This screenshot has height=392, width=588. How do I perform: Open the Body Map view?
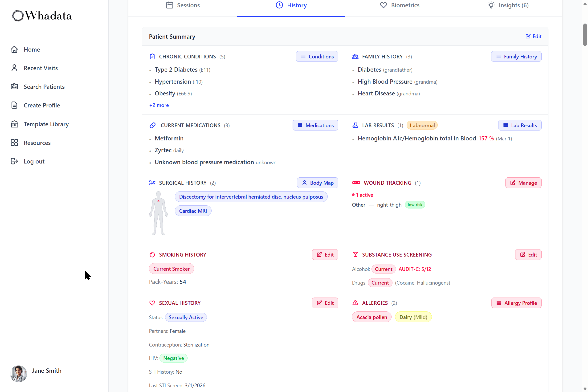click(x=318, y=183)
